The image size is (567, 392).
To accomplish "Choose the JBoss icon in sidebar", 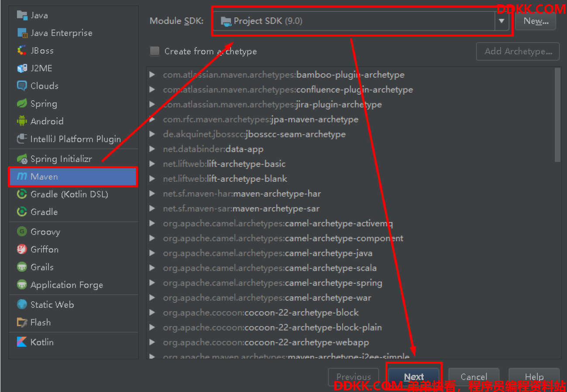I will click(22, 51).
